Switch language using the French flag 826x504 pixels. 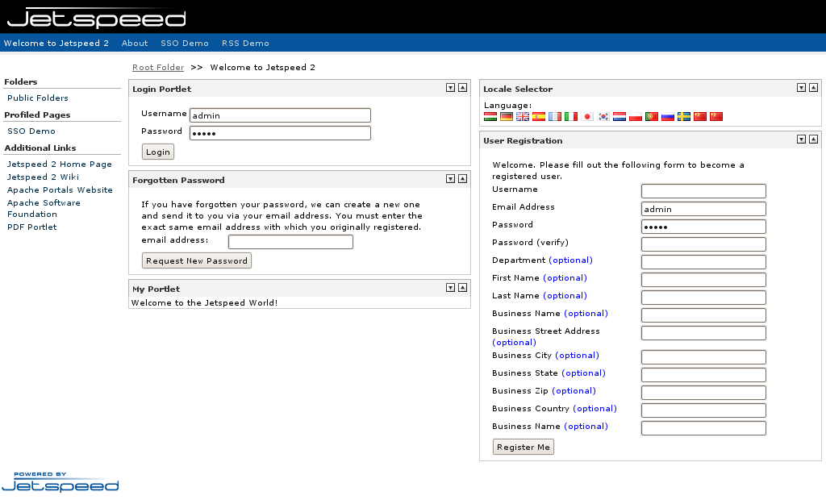(x=555, y=116)
